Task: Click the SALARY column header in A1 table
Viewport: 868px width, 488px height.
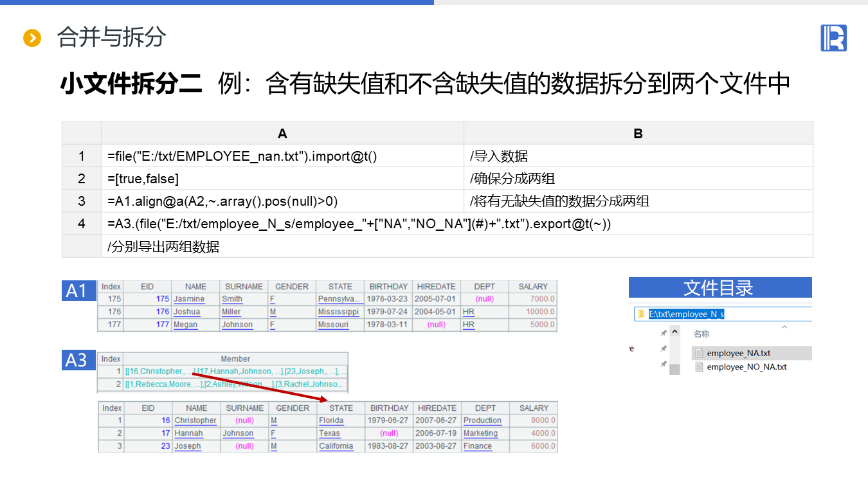Action: (532, 287)
